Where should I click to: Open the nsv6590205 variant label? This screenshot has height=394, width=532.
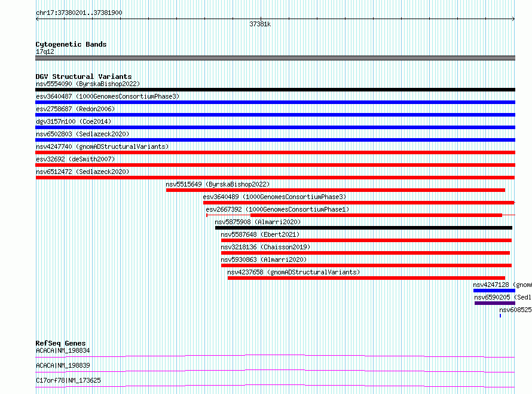[503, 297]
